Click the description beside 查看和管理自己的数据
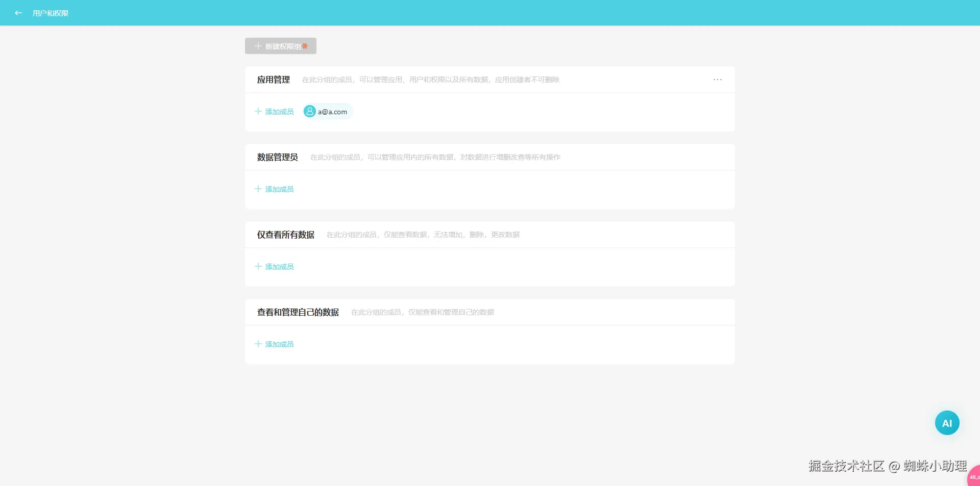980x486 pixels. point(423,312)
